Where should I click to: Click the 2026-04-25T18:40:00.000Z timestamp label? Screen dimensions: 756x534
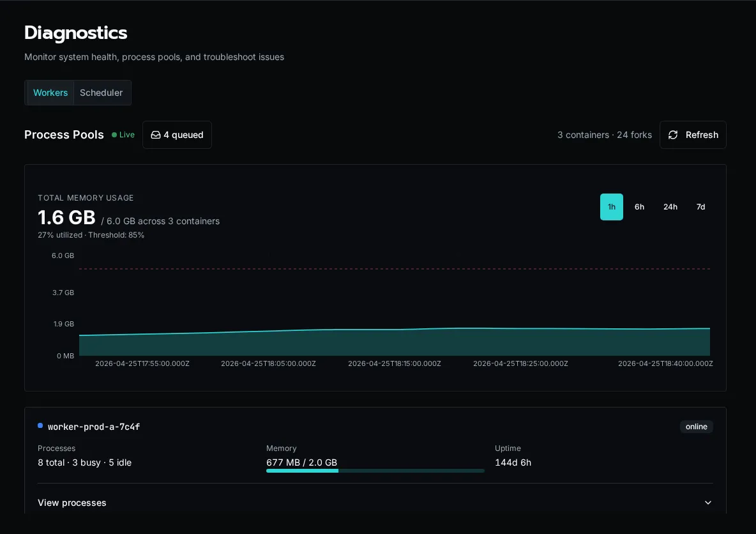[x=665, y=363]
